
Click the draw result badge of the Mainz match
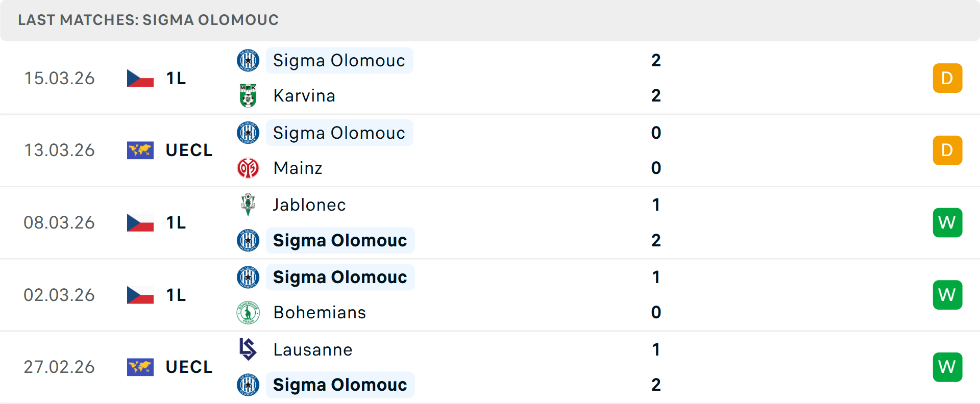coord(947,150)
